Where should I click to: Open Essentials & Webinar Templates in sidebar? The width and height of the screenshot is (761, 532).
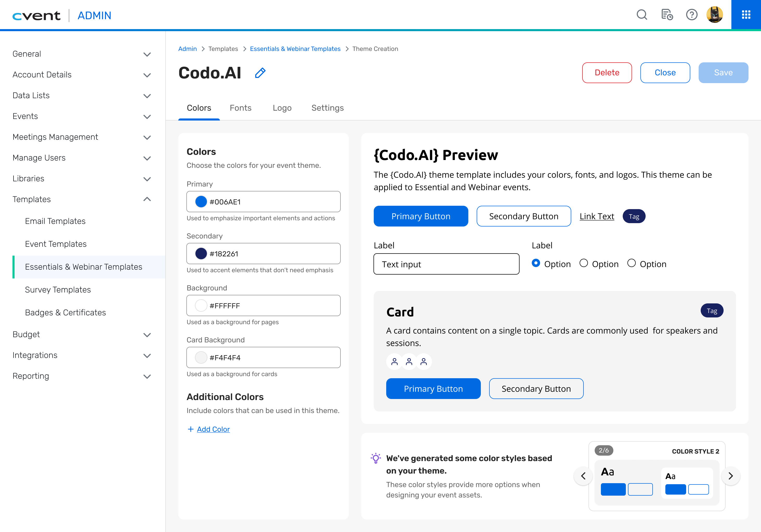(x=89, y=267)
